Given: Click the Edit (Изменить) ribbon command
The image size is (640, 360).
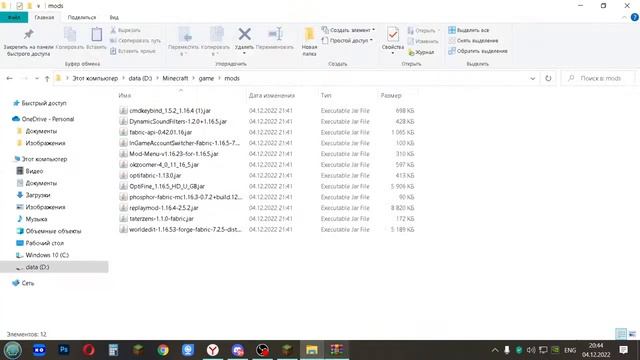Looking at the screenshot, I should [423, 41].
